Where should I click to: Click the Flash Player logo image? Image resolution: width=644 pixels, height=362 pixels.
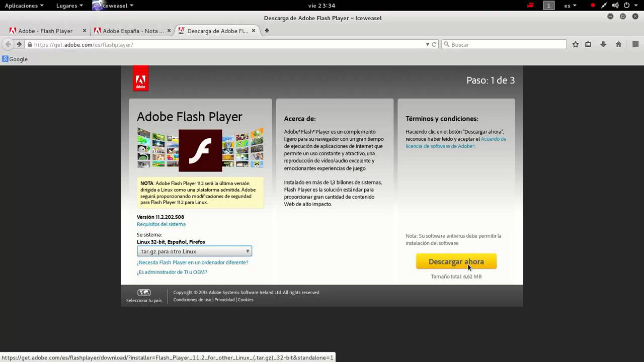[200, 150]
